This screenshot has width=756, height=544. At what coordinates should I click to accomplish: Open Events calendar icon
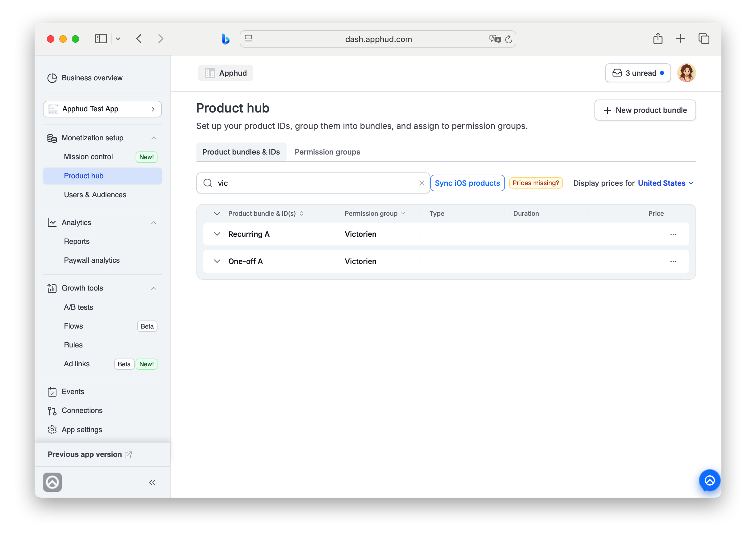[52, 392]
